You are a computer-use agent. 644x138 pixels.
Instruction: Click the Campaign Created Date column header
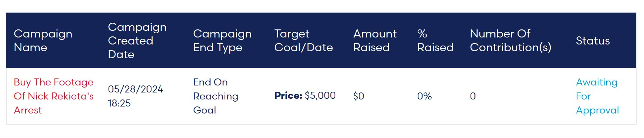137,41
